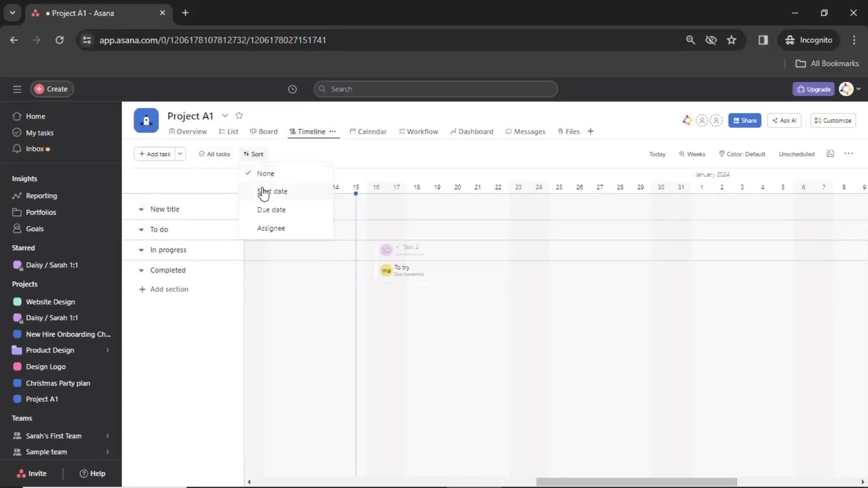868x488 pixels.
Task: Click the star/favorite icon for Project A1
Action: pyautogui.click(x=239, y=115)
